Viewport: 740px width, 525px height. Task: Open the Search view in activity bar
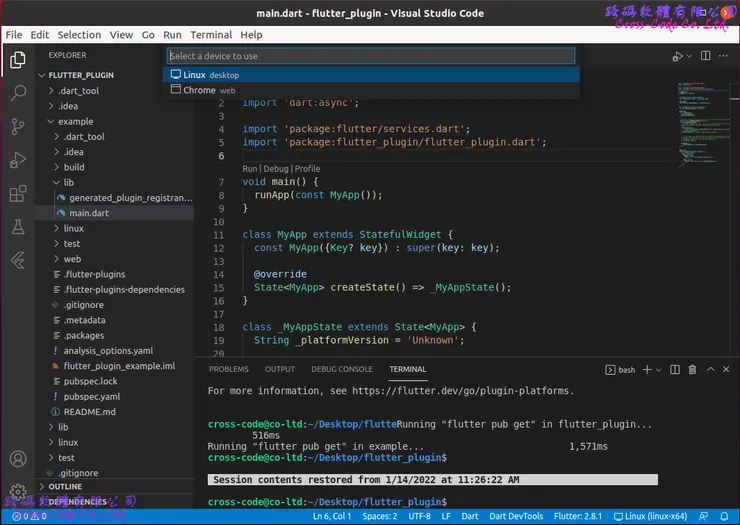(x=17, y=93)
